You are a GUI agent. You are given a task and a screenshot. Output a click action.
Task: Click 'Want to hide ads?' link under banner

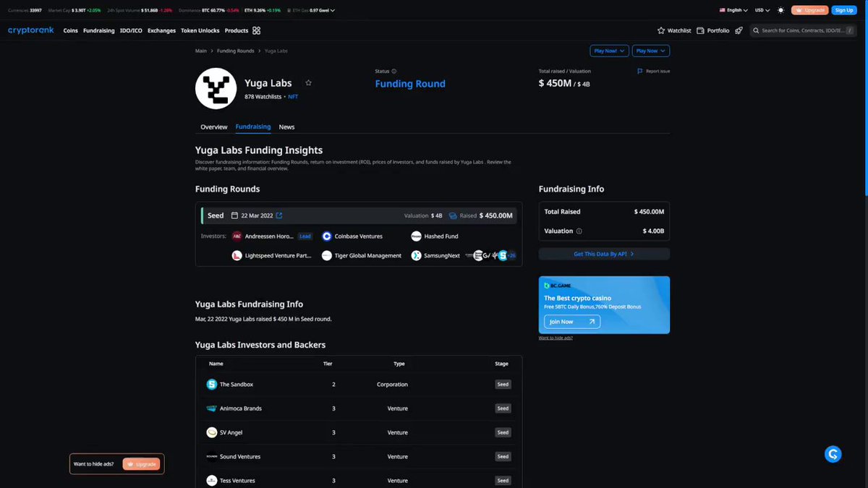coord(556,338)
